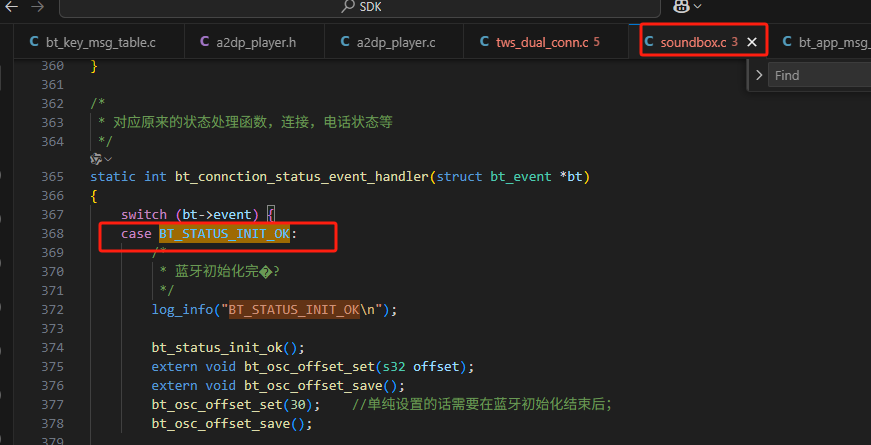Expand the dropdown arrow next to Copilot
The height and width of the screenshot is (445, 871).
pyautogui.click(x=697, y=7)
